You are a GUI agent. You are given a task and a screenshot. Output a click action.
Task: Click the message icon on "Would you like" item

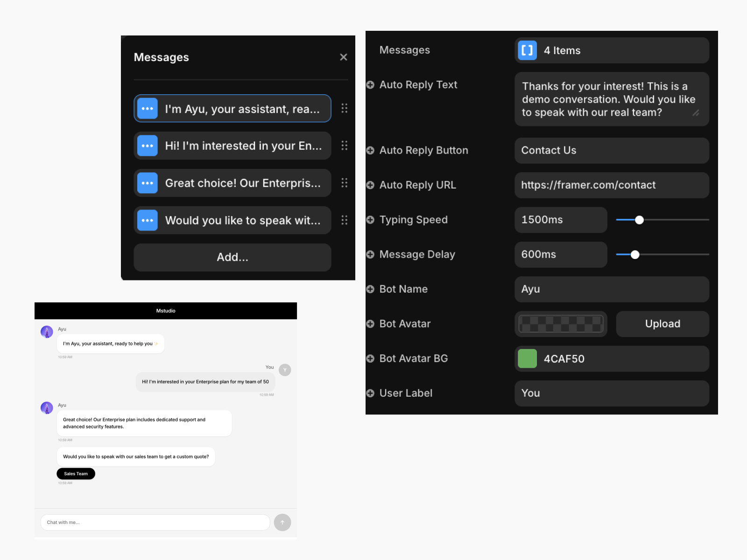148,220
